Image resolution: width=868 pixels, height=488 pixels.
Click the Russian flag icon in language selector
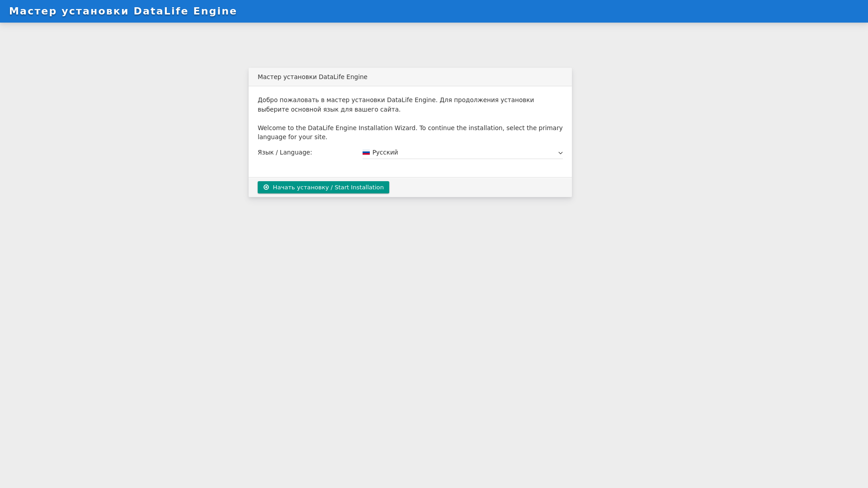366,153
